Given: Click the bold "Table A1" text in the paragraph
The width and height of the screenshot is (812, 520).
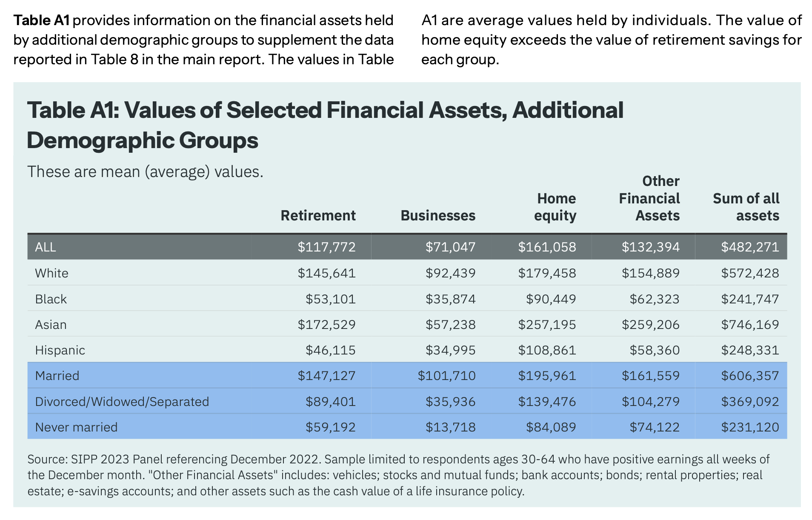Looking at the screenshot, I should click(42, 20).
